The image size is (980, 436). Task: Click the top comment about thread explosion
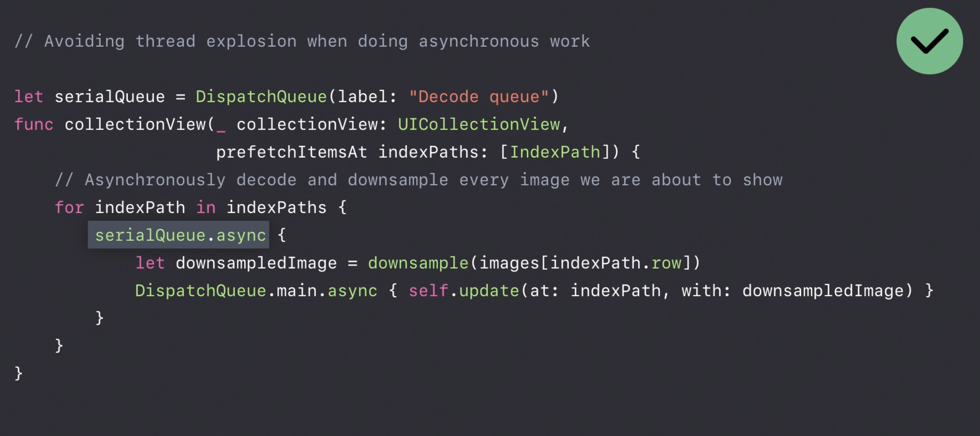pos(302,41)
